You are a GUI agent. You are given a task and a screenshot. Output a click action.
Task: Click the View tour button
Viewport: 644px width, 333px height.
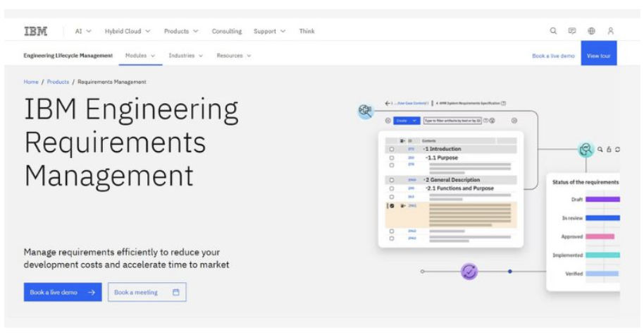click(598, 56)
